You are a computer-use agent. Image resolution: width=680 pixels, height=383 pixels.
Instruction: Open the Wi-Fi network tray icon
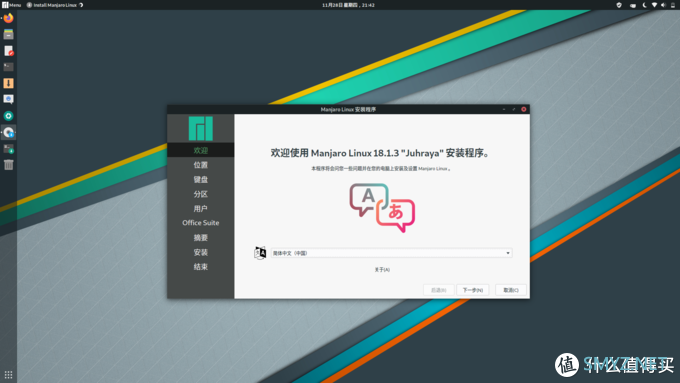point(654,5)
